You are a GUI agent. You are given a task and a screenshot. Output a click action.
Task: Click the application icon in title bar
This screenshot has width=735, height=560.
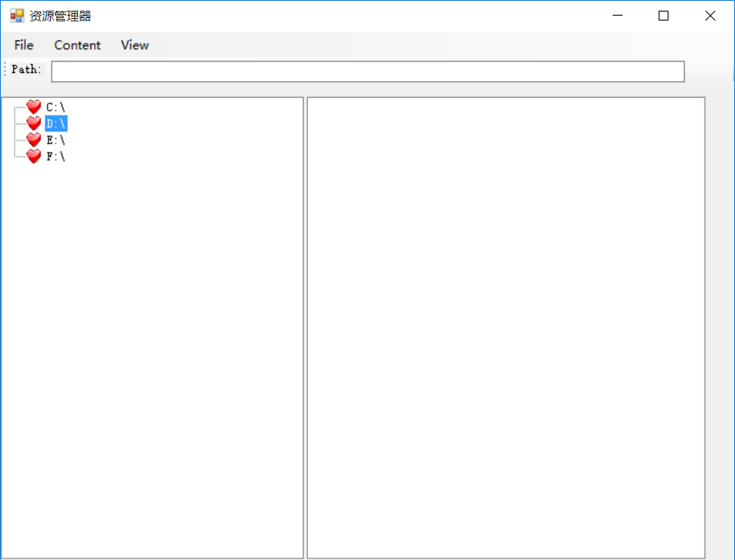[x=17, y=16]
